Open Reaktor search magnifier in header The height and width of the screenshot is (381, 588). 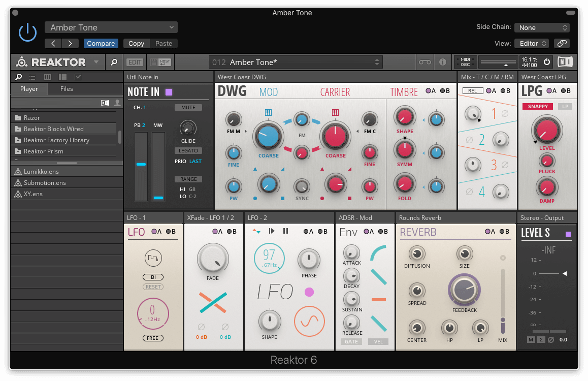pyautogui.click(x=114, y=62)
